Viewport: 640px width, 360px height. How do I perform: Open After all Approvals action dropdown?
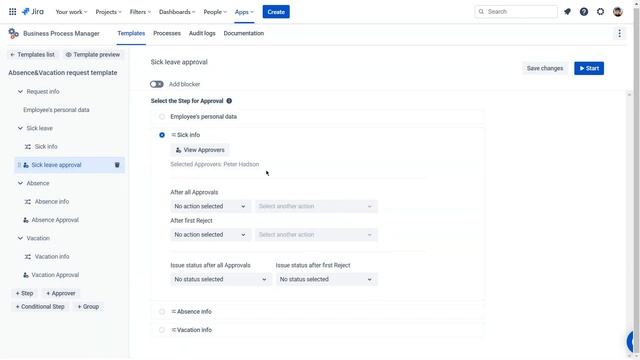tap(210, 206)
